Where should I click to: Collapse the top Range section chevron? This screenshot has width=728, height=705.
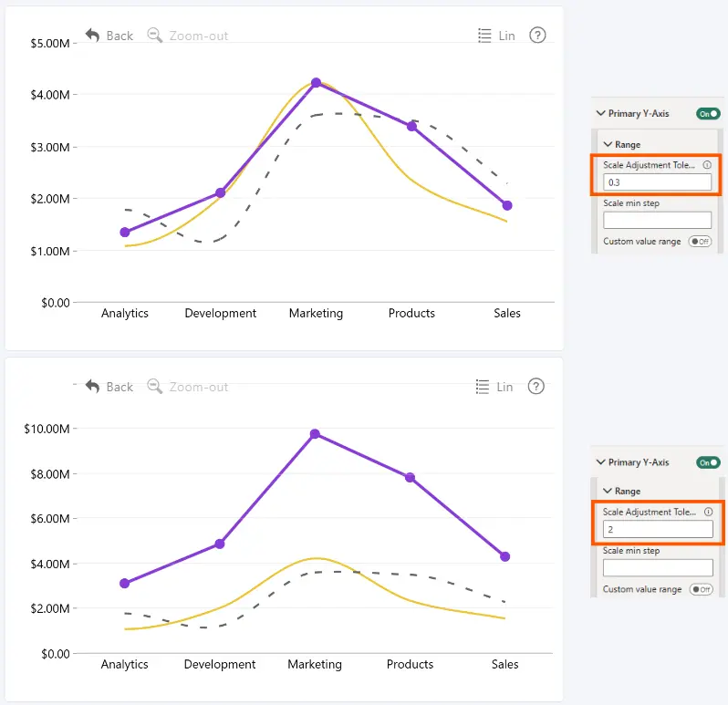click(x=608, y=144)
